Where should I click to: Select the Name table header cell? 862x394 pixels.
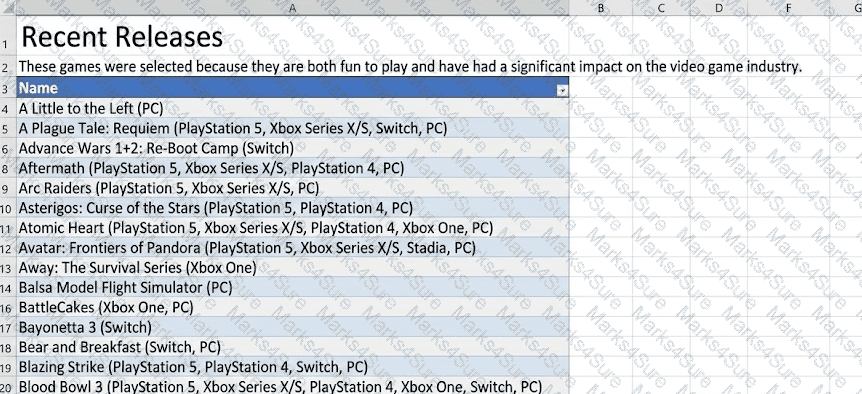tap(292, 88)
